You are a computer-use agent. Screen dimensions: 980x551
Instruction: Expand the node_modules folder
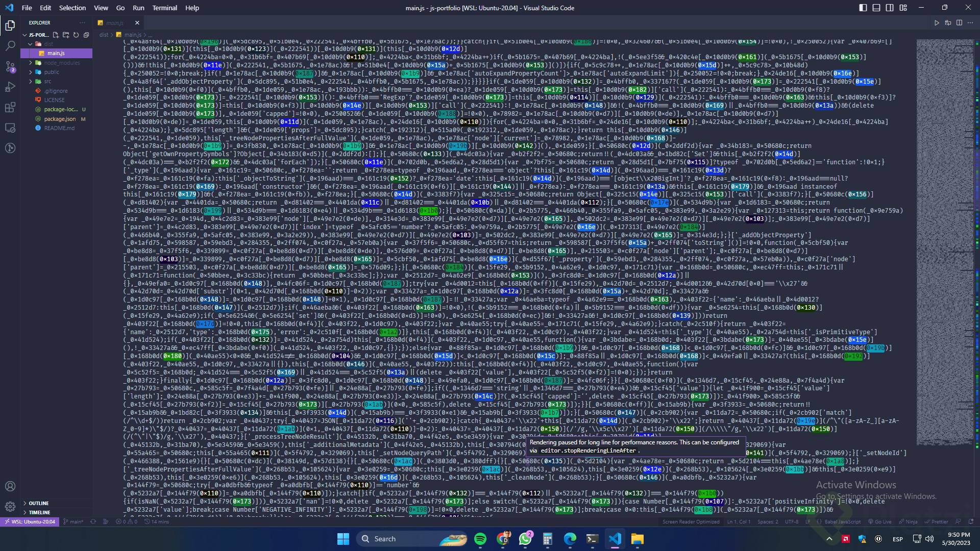[61, 63]
